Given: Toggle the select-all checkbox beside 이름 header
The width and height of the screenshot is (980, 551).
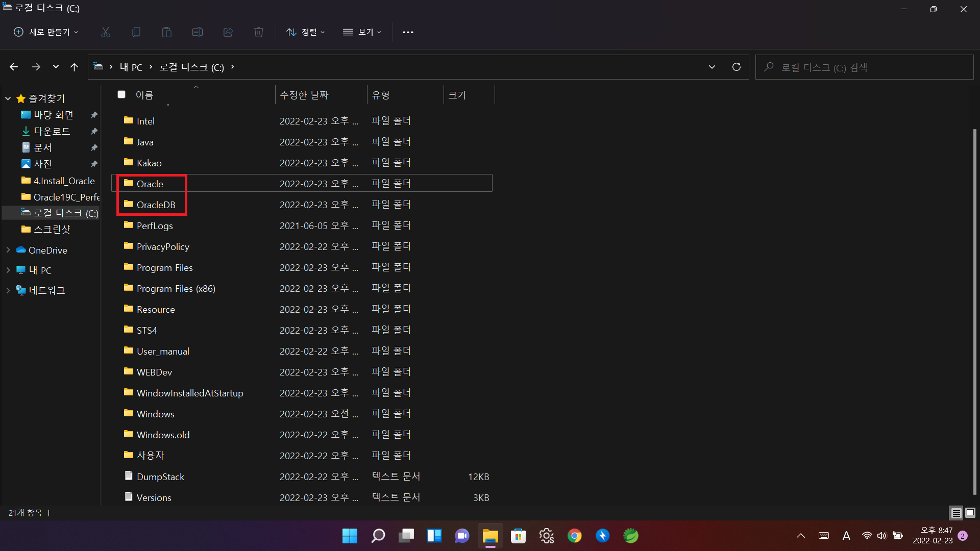Looking at the screenshot, I should pos(121,94).
